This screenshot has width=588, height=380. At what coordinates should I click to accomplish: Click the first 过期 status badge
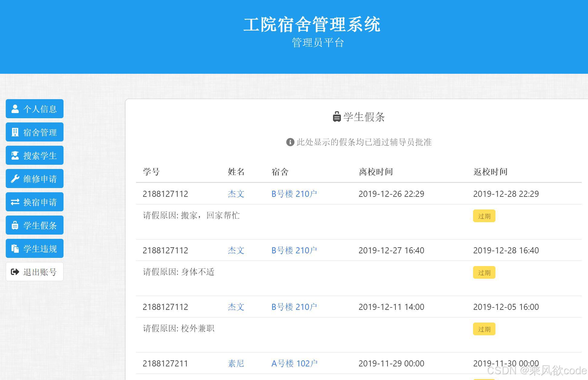tap(484, 216)
